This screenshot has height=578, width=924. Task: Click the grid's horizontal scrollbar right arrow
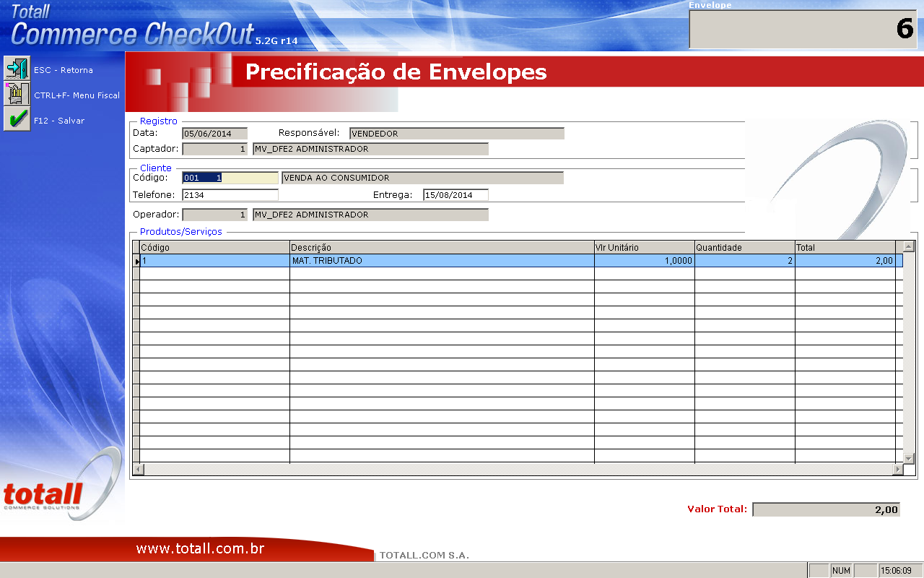click(x=897, y=469)
